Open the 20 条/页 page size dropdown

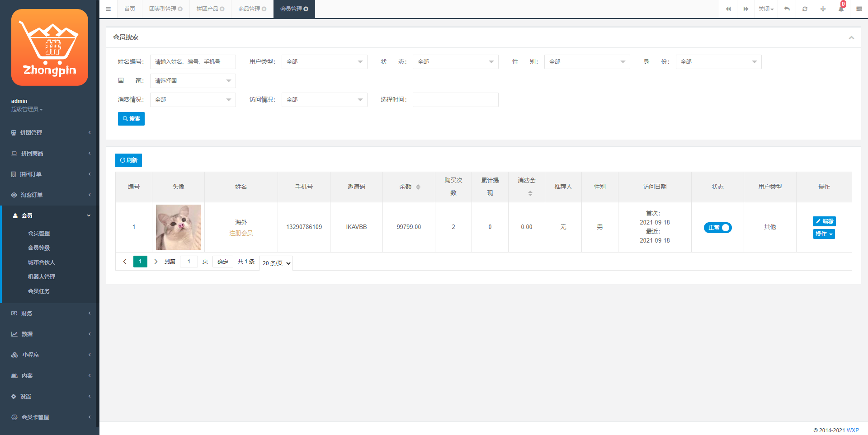click(x=276, y=263)
